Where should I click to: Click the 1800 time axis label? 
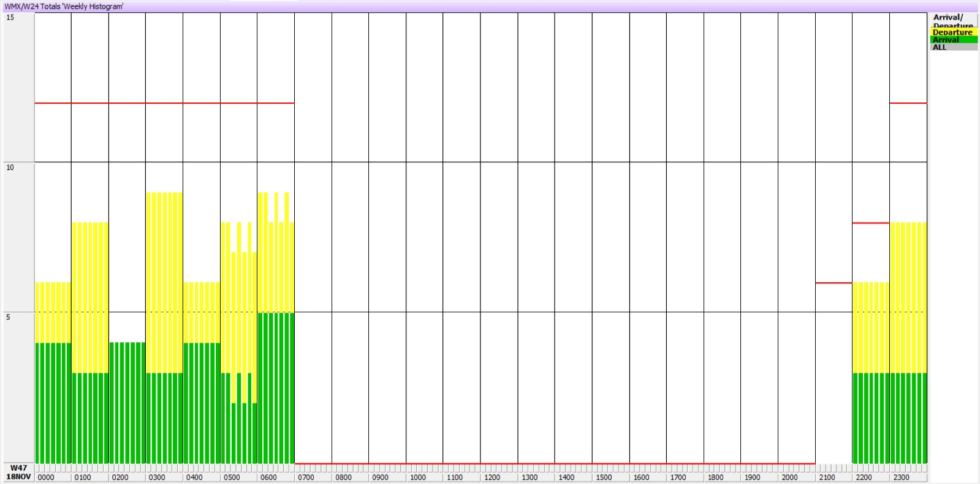(715, 477)
